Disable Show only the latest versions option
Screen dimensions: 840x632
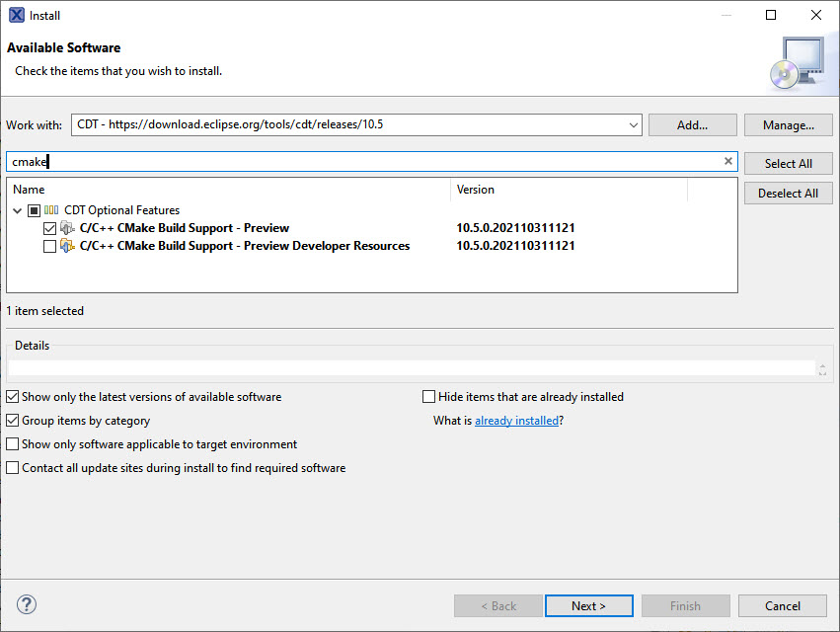pos(13,397)
